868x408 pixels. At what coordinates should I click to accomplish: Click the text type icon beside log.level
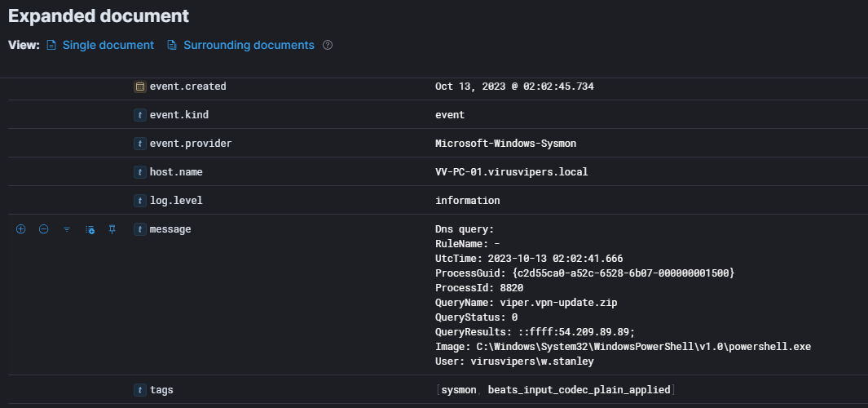coord(140,201)
